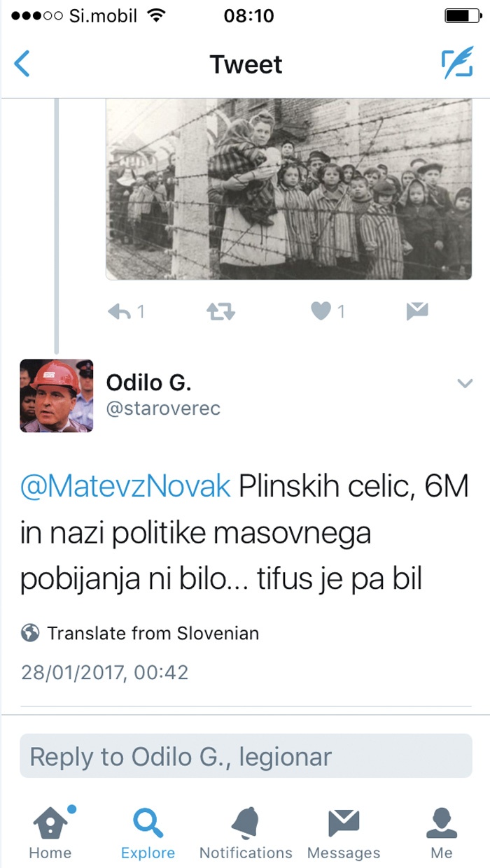Open Odilo G. profile picture

(57, 396)
